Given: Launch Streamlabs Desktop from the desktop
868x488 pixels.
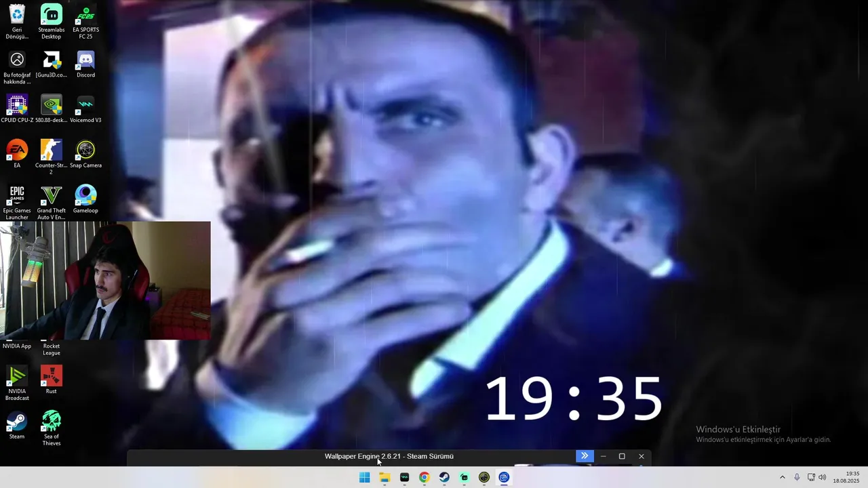Looking at the screenshot, I should pyautogui.click(x=52, y=22).
